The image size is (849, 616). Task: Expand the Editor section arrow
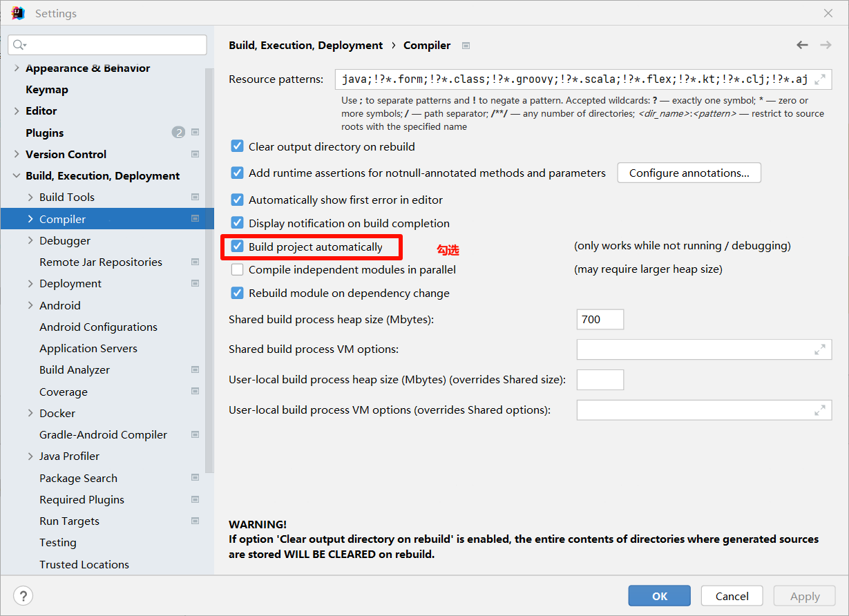click(17, 110)
